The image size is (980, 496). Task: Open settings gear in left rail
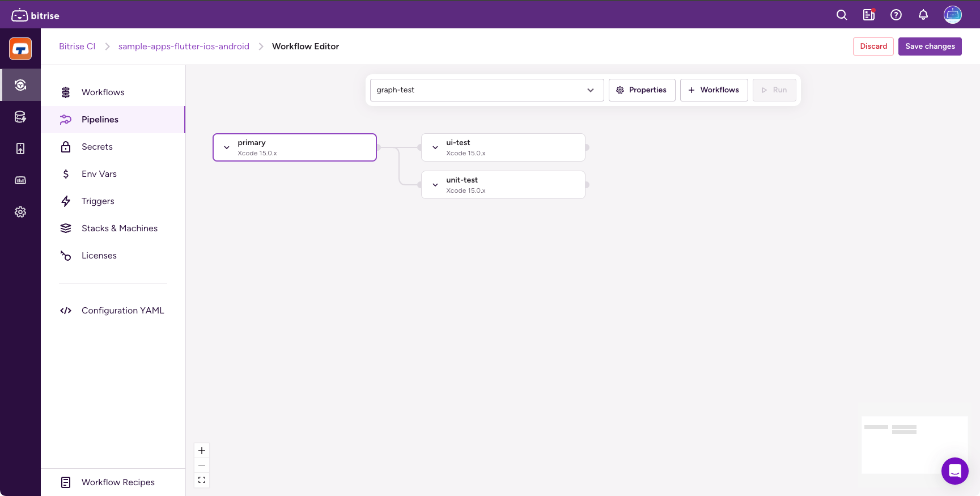click(x=20, y=212)
